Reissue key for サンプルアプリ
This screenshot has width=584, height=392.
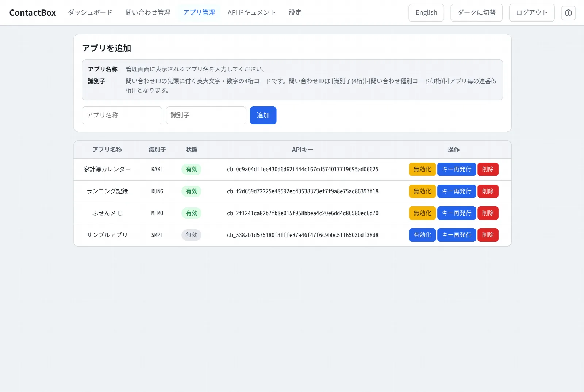(457, 235)
